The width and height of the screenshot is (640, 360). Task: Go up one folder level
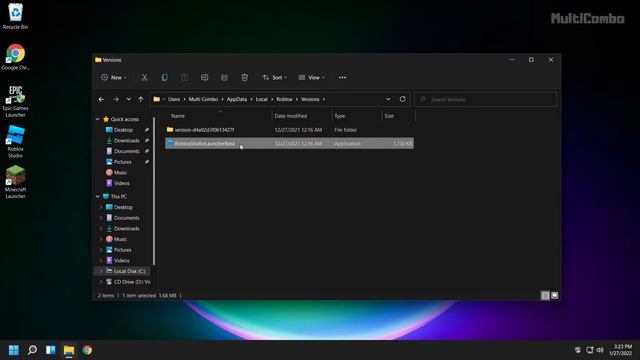(x=141, y=99)
